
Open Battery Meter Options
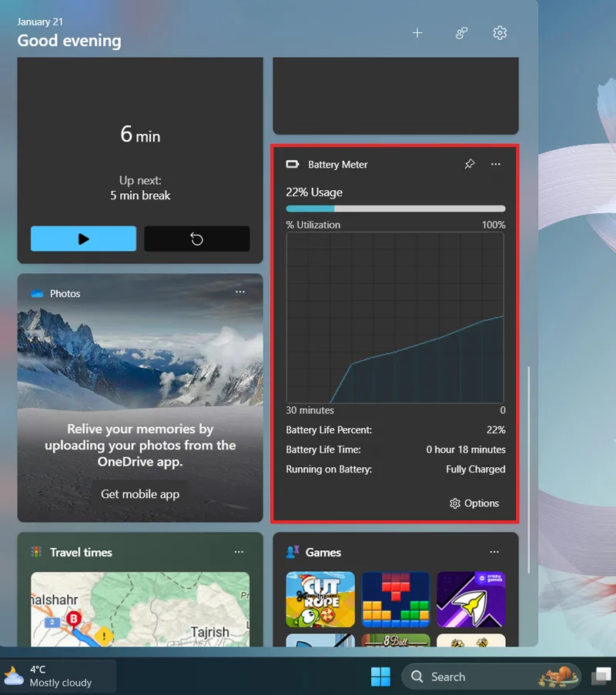[474, 503]
